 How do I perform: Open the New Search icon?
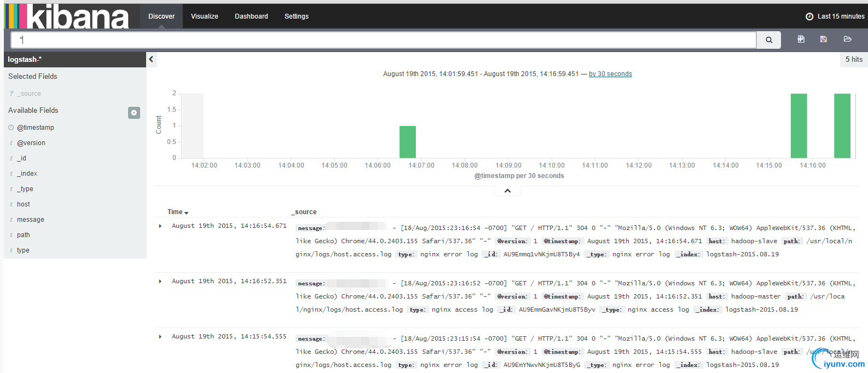[x=801, y=39]
